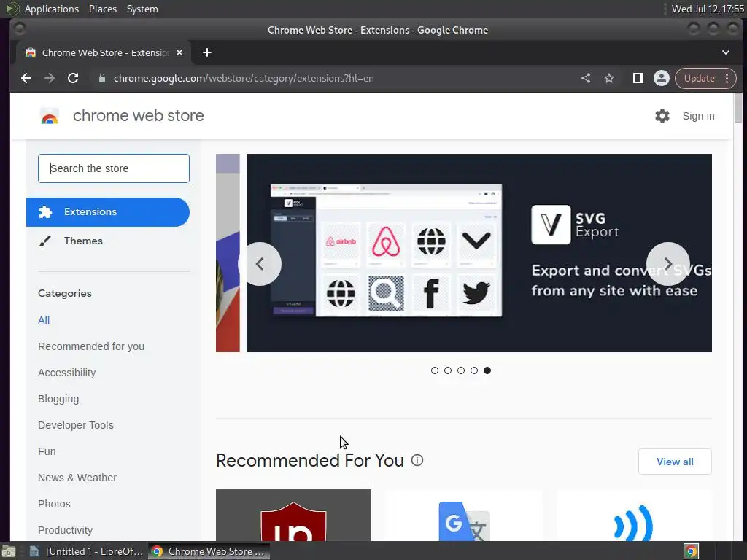The image size is (747, 560).
Task: Open the Places menu
Action: (x=102, y=9)
